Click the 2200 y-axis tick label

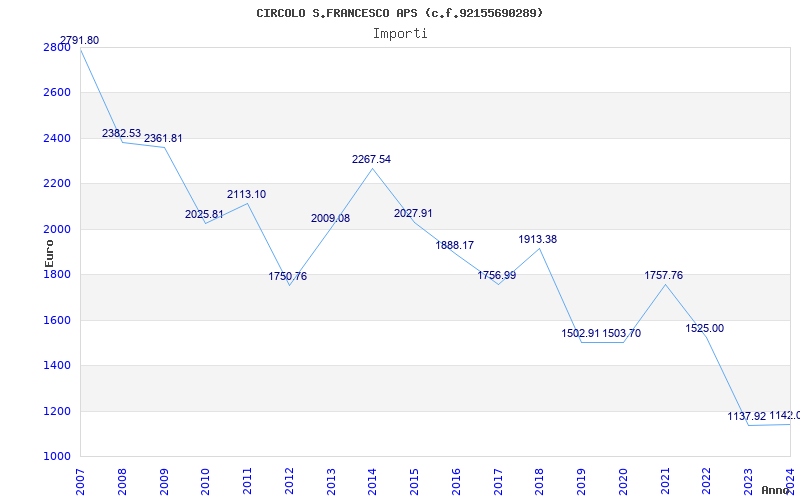point(56,184)
